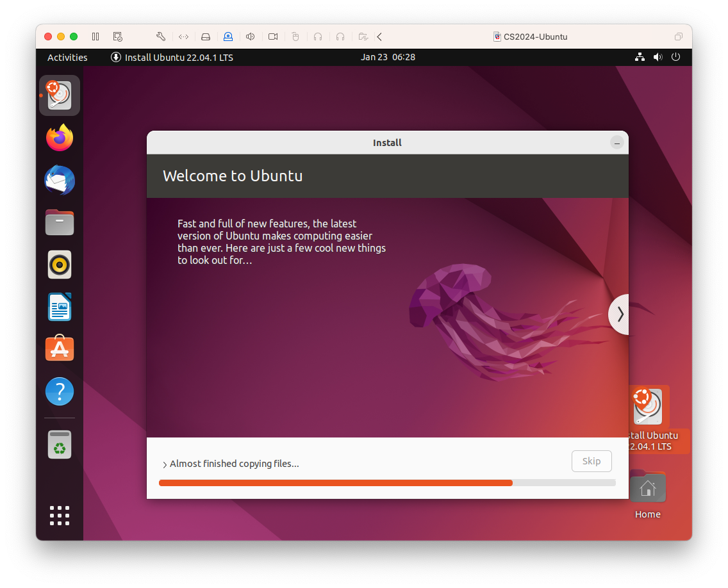
Task: Launch Thunderbird mail from the dock
Action: coord(59,180)
